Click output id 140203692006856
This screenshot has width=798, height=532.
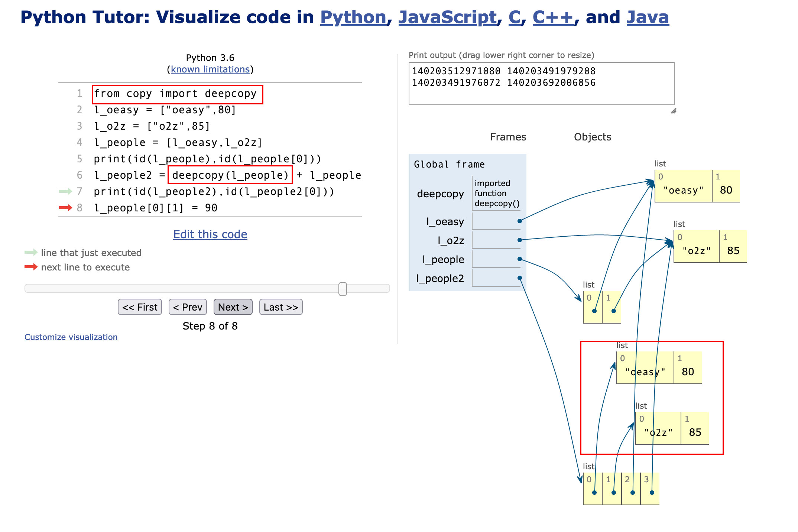coord(551,82)
